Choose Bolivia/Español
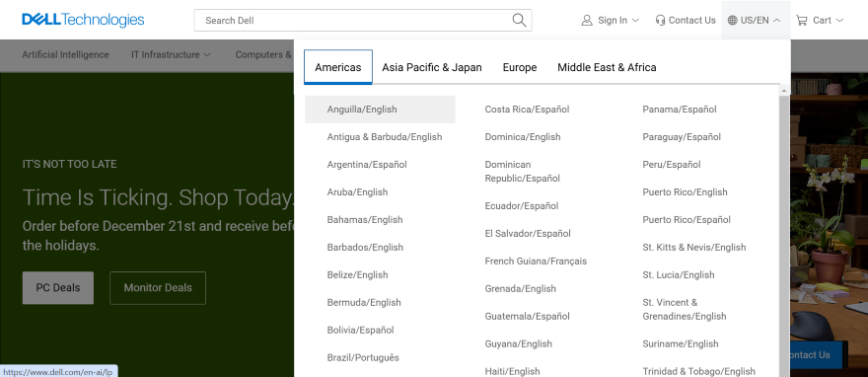The image size is (868, 377). (x=361, y=331)
